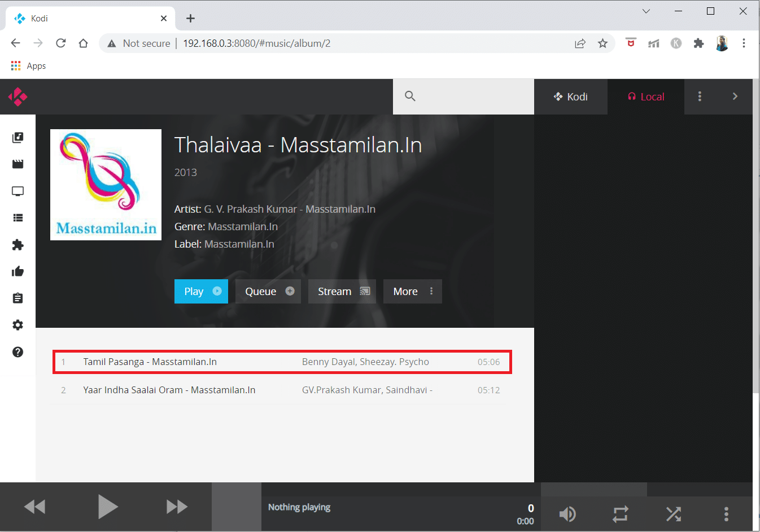Click the page vertical scrollbar

[x=756, y=237]
